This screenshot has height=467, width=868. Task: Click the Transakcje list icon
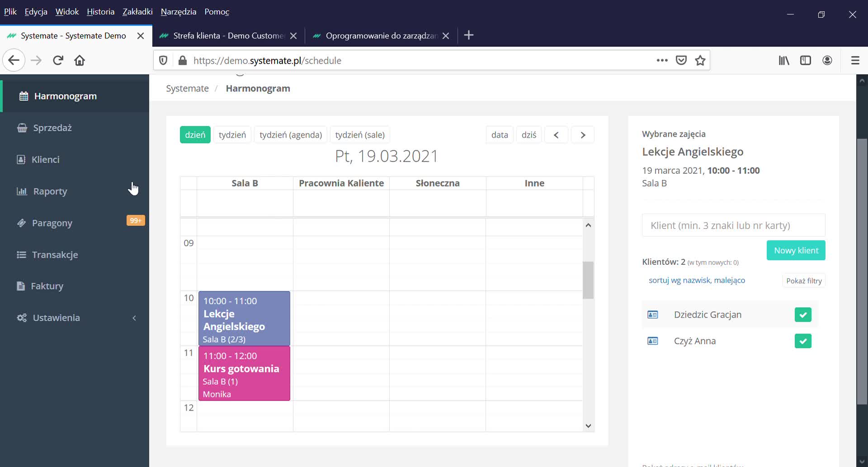pyautogui.click(x=21, y=255)
